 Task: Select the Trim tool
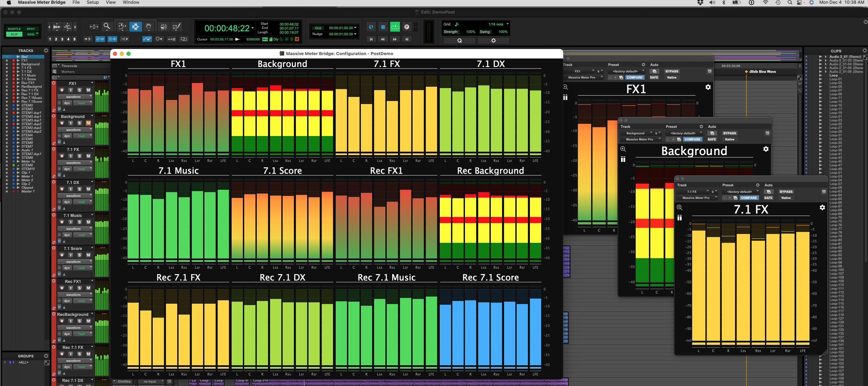(94, 26)
